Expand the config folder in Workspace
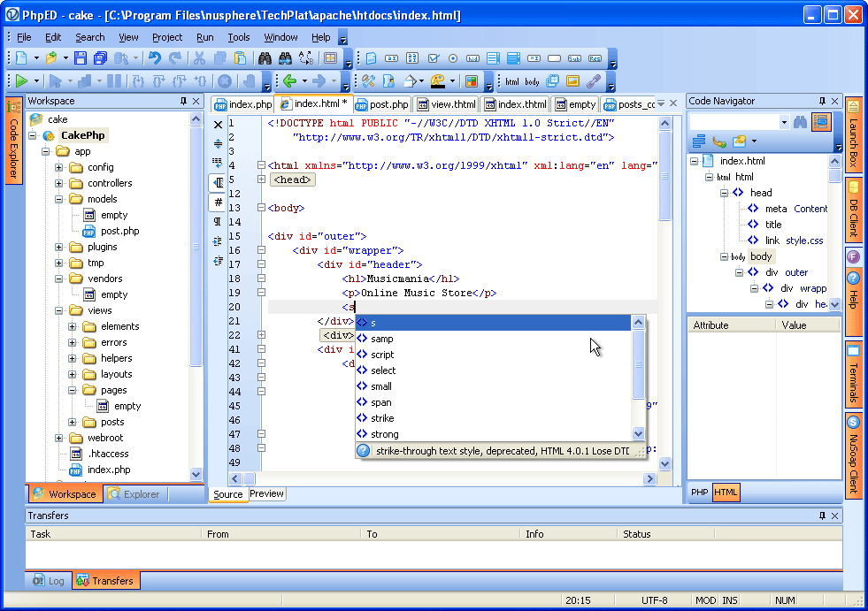This screenshot has width=868, height=611. point(59,167)
